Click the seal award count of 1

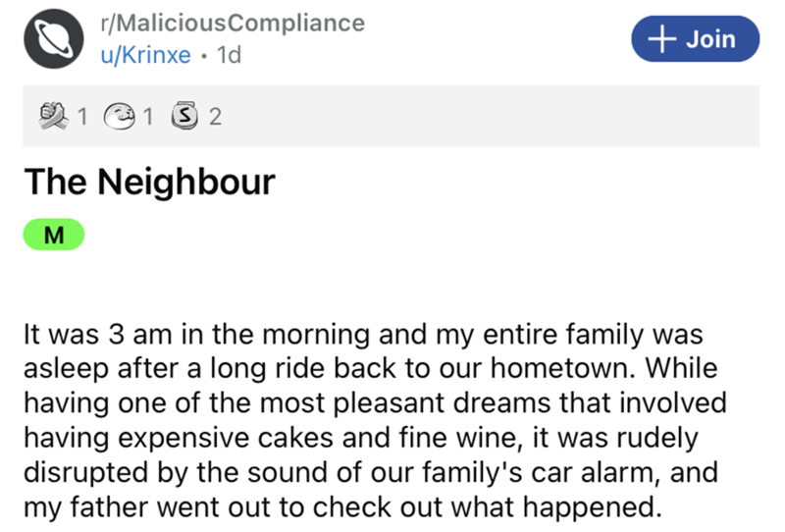(x=147, y=118)
